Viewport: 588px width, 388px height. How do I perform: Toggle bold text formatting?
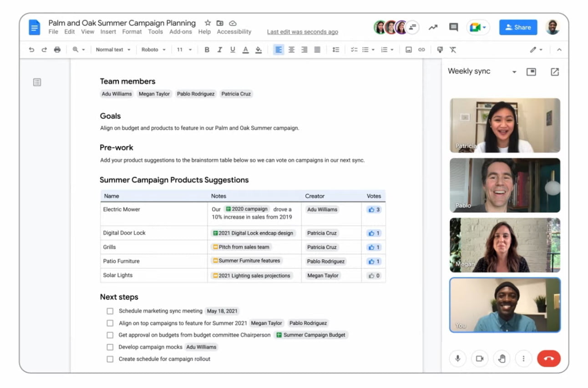click(x=207, y=50)
